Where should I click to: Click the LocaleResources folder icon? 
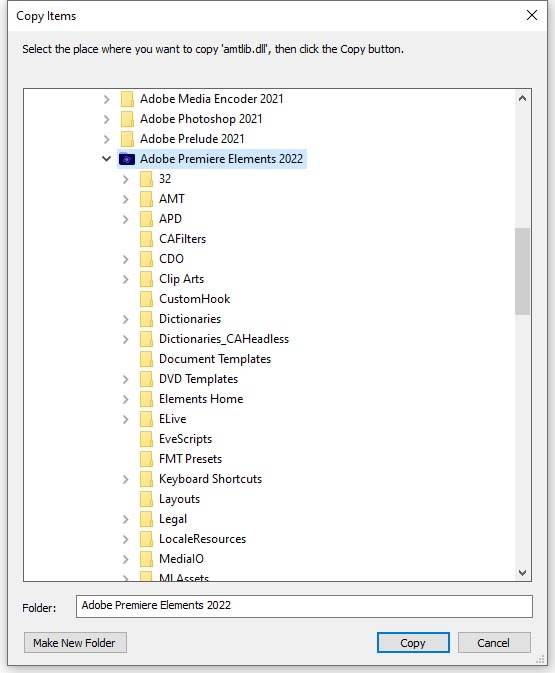pos(146,539)
